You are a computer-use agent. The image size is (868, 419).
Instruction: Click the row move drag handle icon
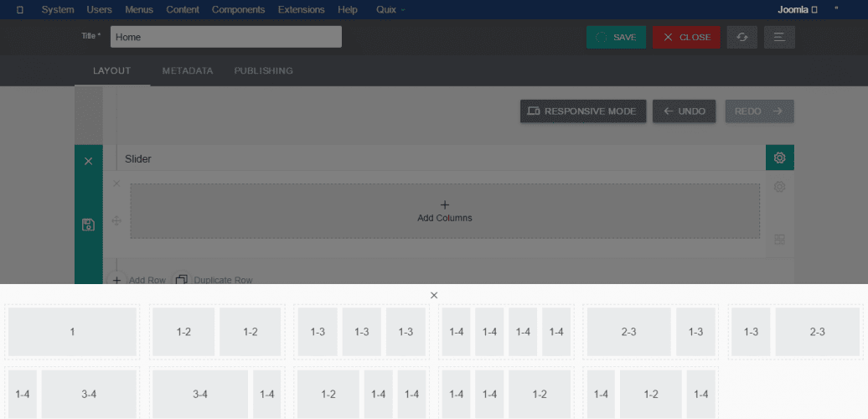pos(116,220)
